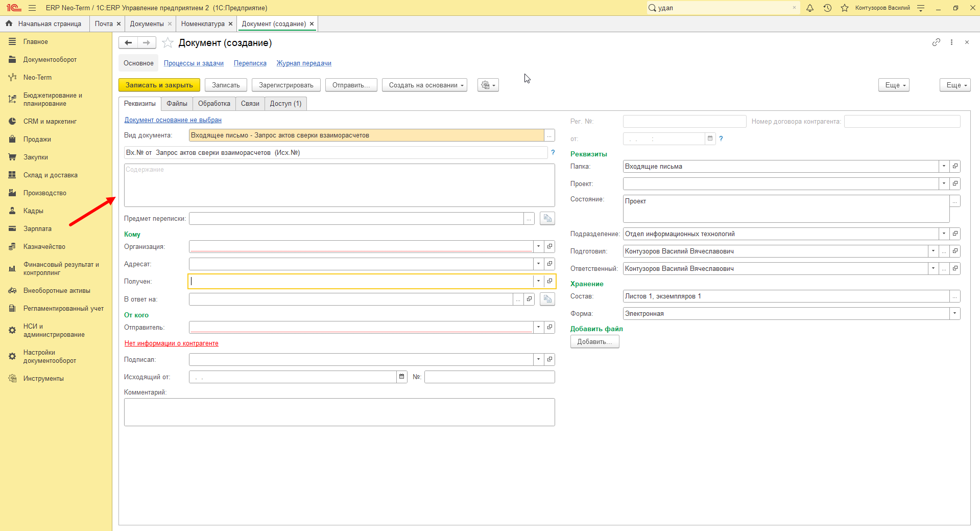This screenshot has height=531, width=980.
Task: Open Вид документа selection ellipsis button
Action: pos(549,135)
